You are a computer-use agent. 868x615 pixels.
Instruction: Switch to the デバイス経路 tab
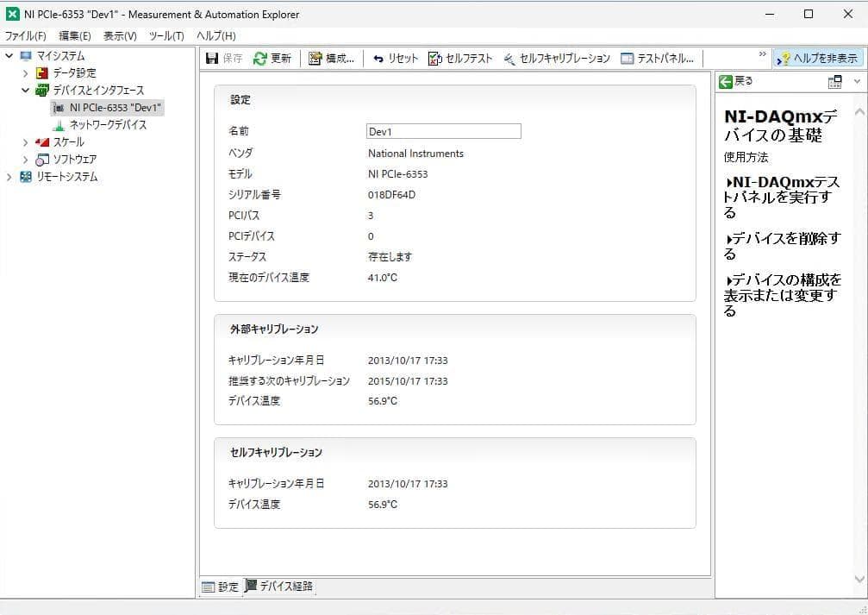[279, 587]
